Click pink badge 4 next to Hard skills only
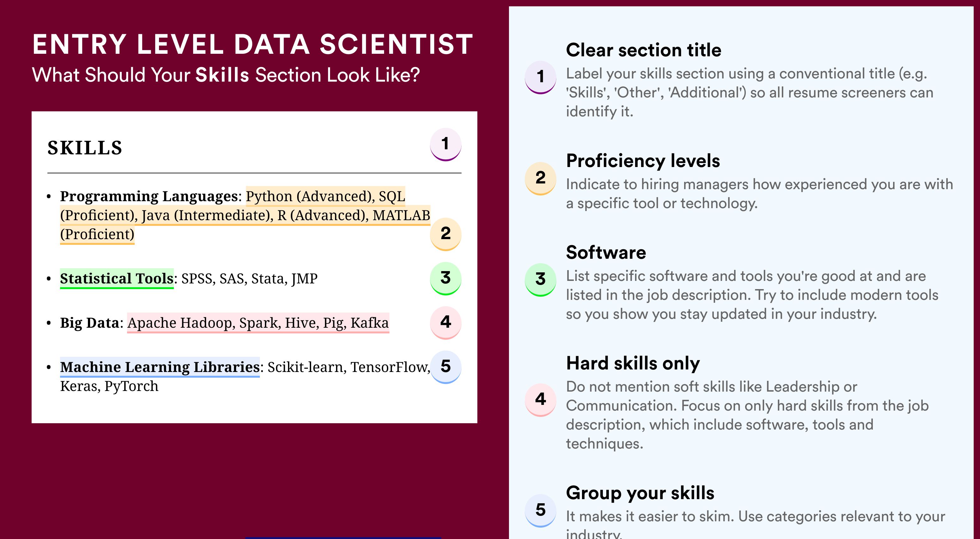 click(x=541, y=400)
